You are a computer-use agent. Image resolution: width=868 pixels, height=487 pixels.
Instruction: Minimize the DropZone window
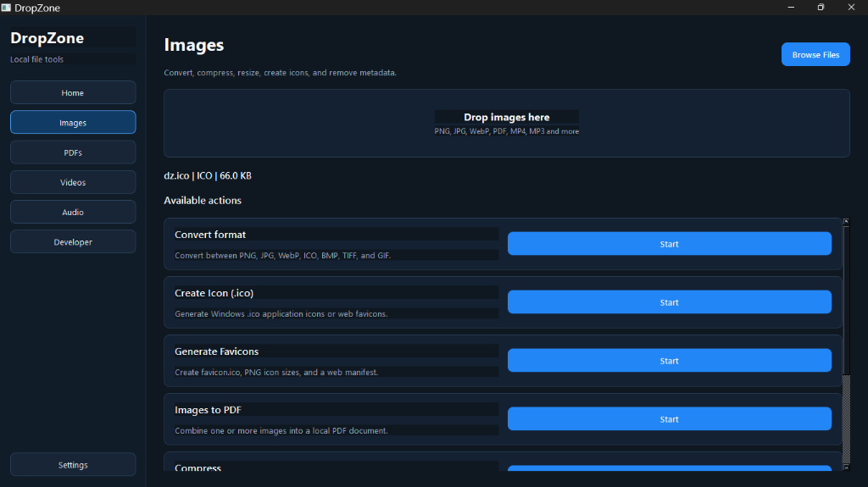(x=791, y=7)
